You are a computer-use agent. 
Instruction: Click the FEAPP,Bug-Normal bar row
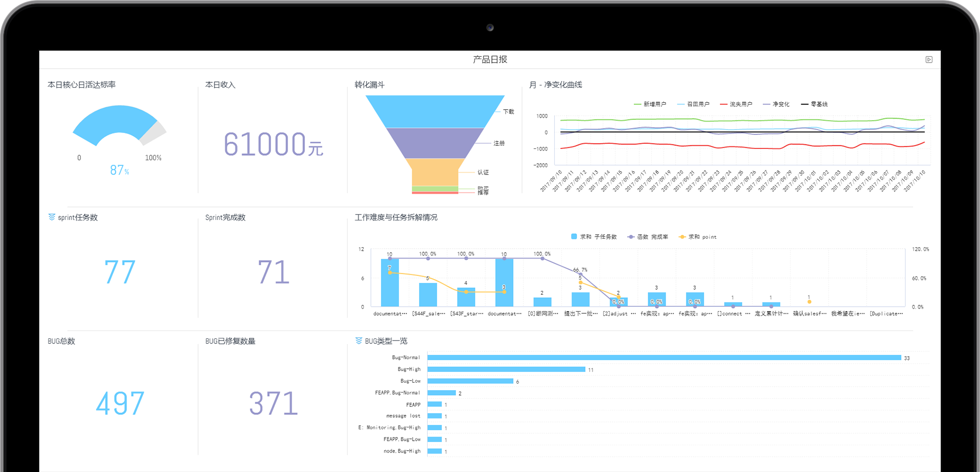[x=442, y=393]
